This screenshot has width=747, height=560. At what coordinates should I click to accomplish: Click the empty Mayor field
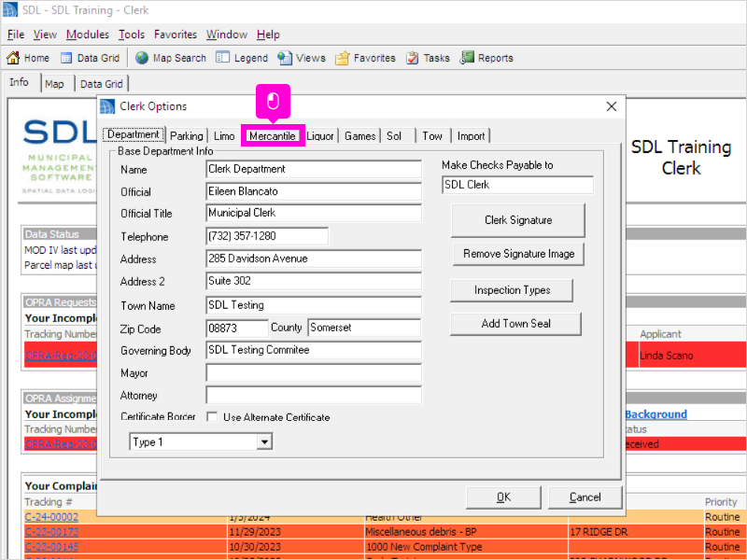click(314, 372)
